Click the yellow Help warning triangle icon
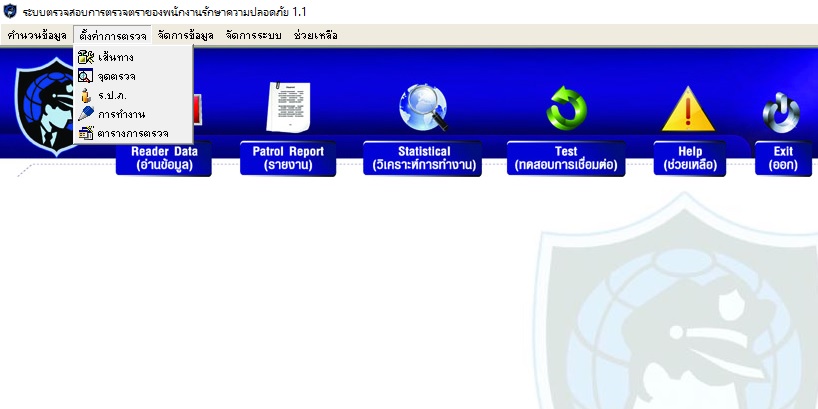Image resolution: width=818 pixels, height=409 pixels. pos(688,110)
